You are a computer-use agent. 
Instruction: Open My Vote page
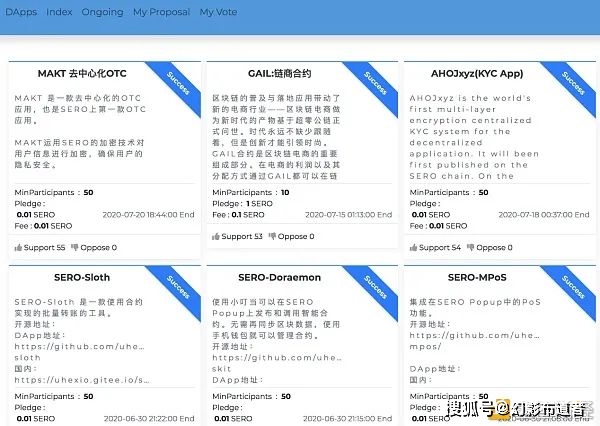pos(218,12)
